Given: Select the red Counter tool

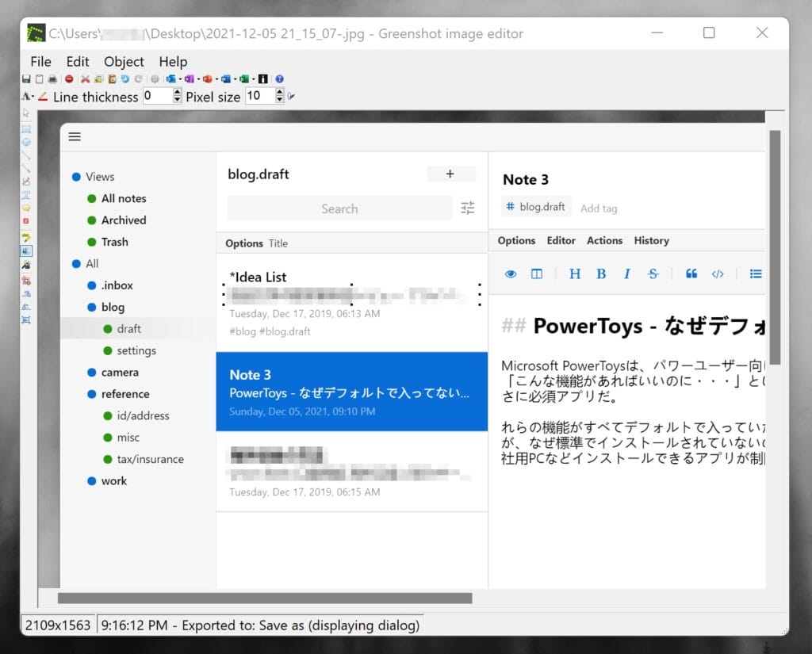Looking at the screenshot, I should [26, 221].
